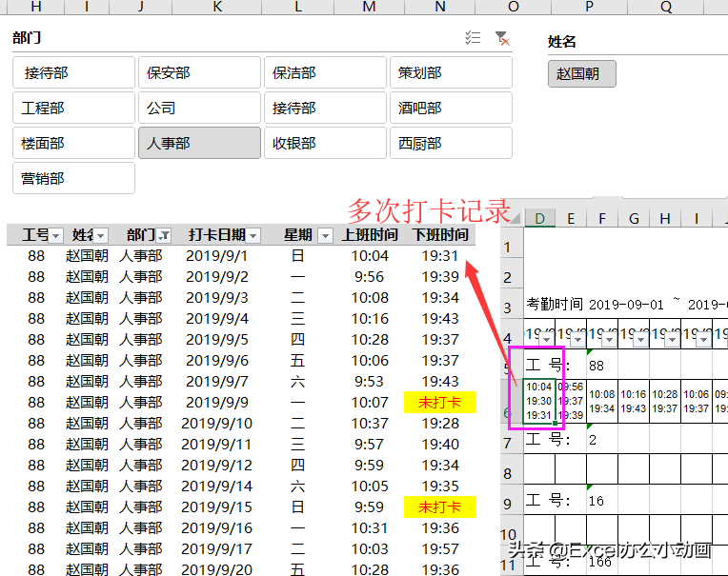The width and height of the screenshot is (728, 576).
Task: Click the selected cell showing 10:04 19:30 19:31
Action: click(x=539, y=401)
